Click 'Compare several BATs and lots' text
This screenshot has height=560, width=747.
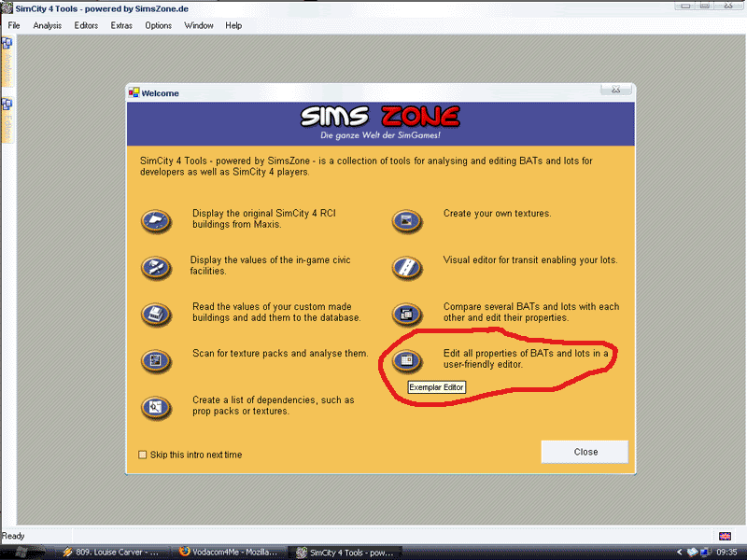coord(531,312)
